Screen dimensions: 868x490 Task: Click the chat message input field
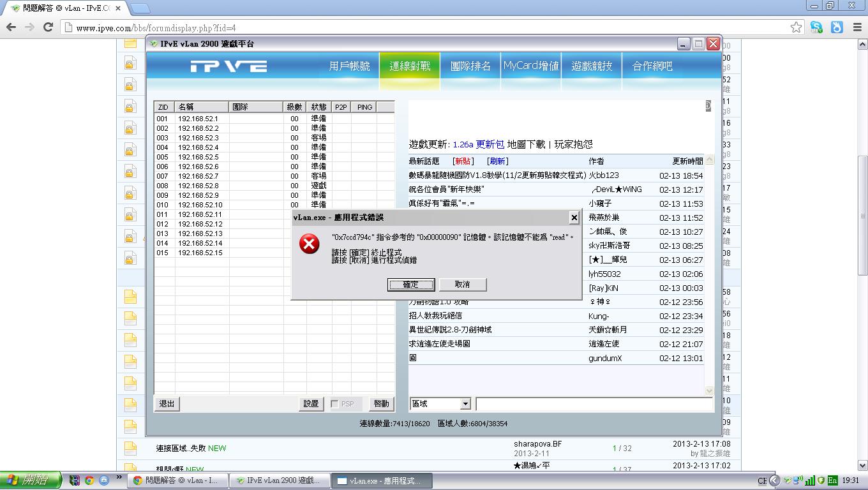(594, 404)
